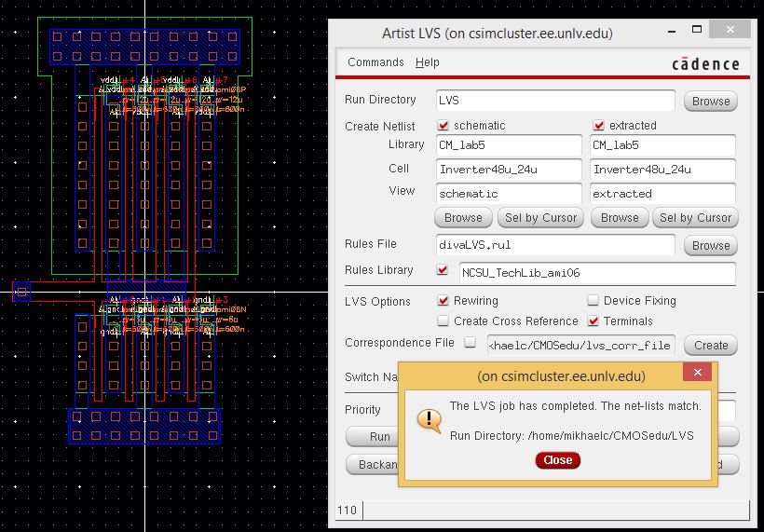Uncheck the Terminals option

pyautogui.click(x=593, y=321)
